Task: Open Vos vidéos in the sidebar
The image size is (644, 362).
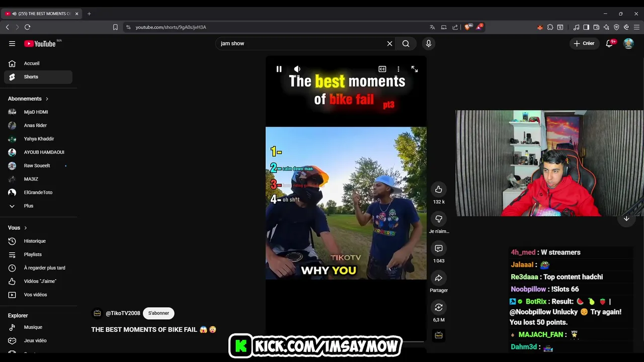Action: click(x=38, y=295)
